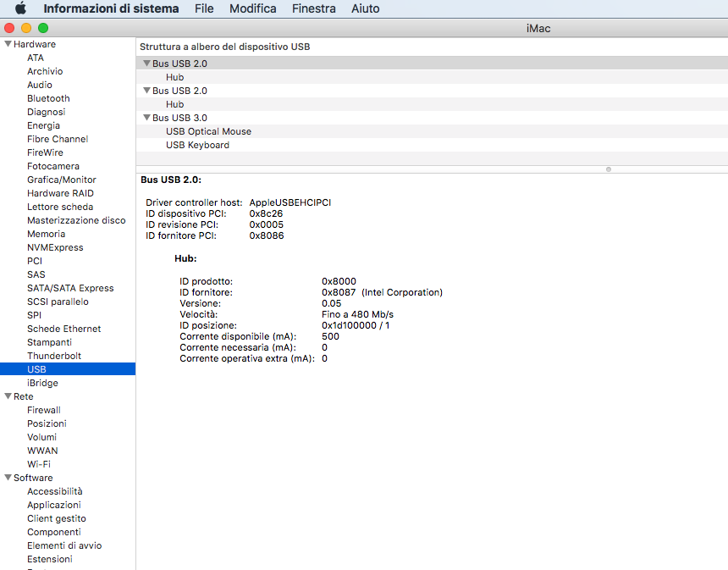The height and width of the screenshot is (570, 728).
Task: Select Posizioni under Rete
Action: point(47,423)
